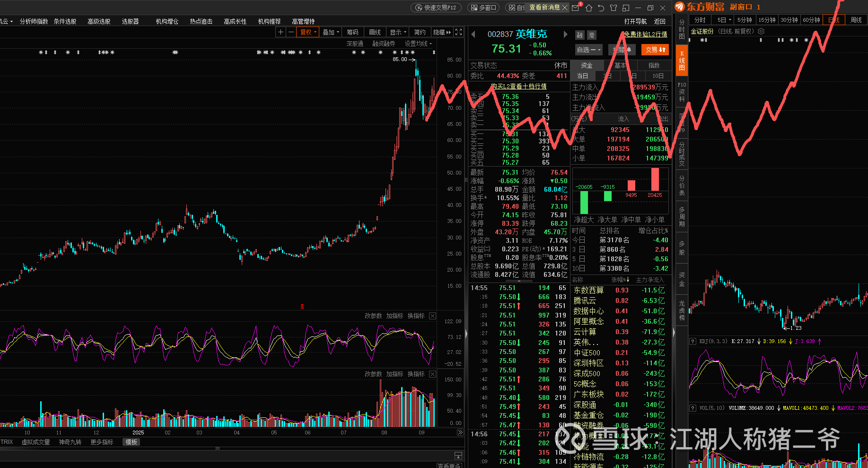The image size is (868, 468).
Task: Click the red S marker on chart
Action: coord(302,307)
